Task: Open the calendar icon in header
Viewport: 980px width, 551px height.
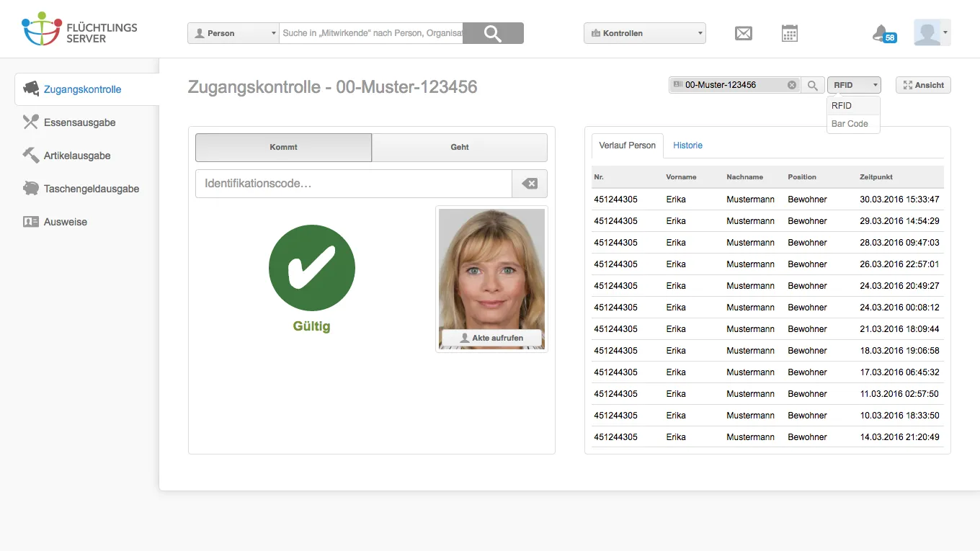Action: coord(790,33)
